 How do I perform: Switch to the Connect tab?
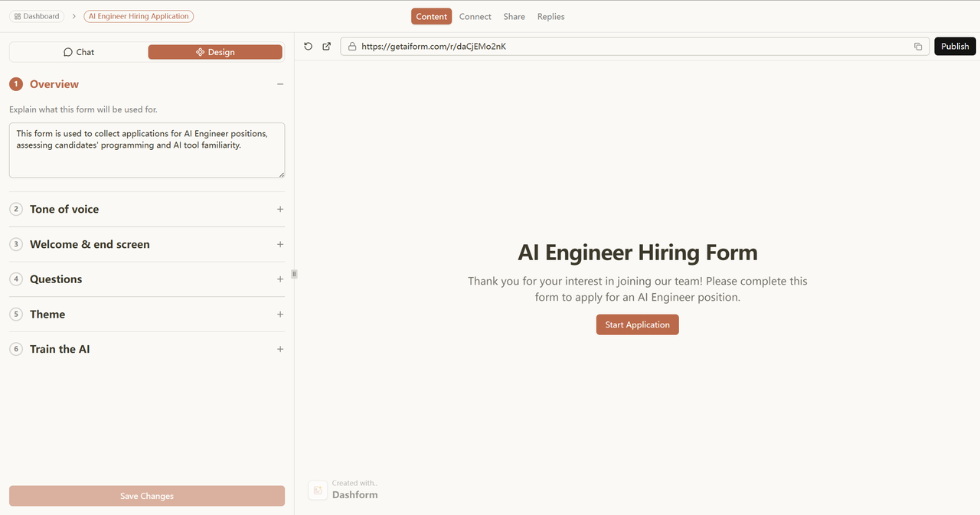[475, 16]
